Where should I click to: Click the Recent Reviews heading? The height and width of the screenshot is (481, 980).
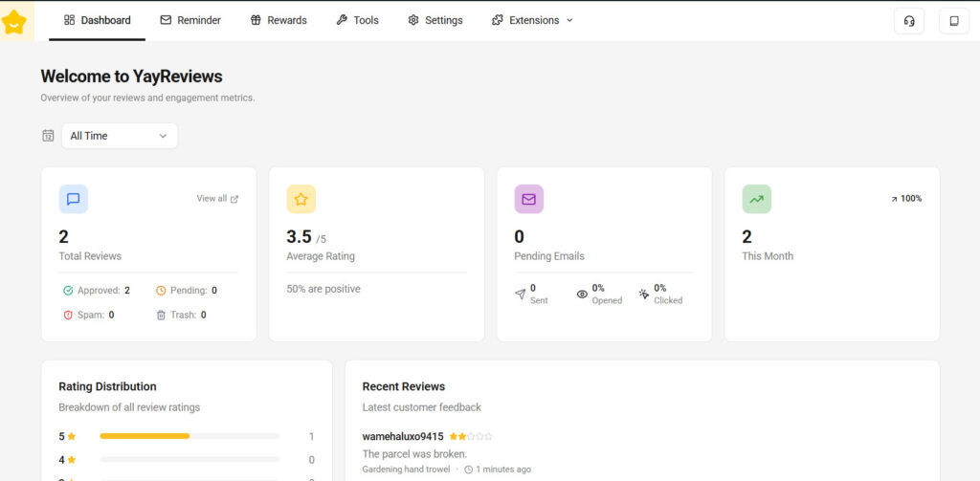[404, 386]
